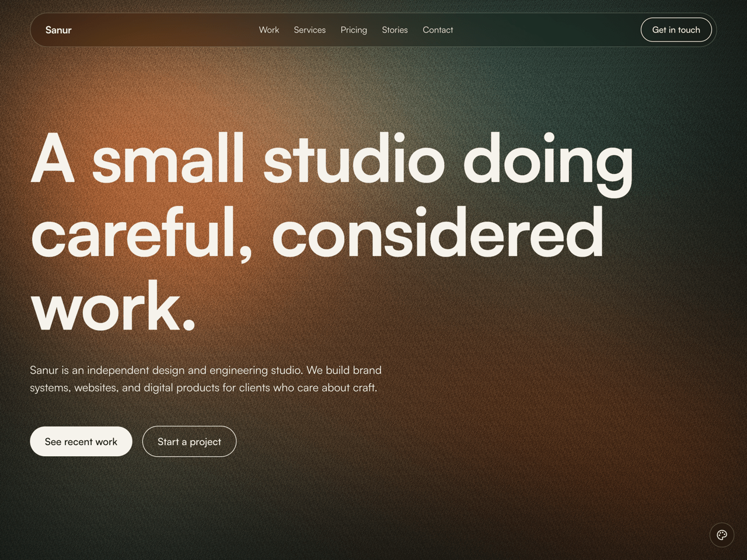Select Stories in the navigation bar
This screenshot has height=560, width=747.
[x=395, y=30]
